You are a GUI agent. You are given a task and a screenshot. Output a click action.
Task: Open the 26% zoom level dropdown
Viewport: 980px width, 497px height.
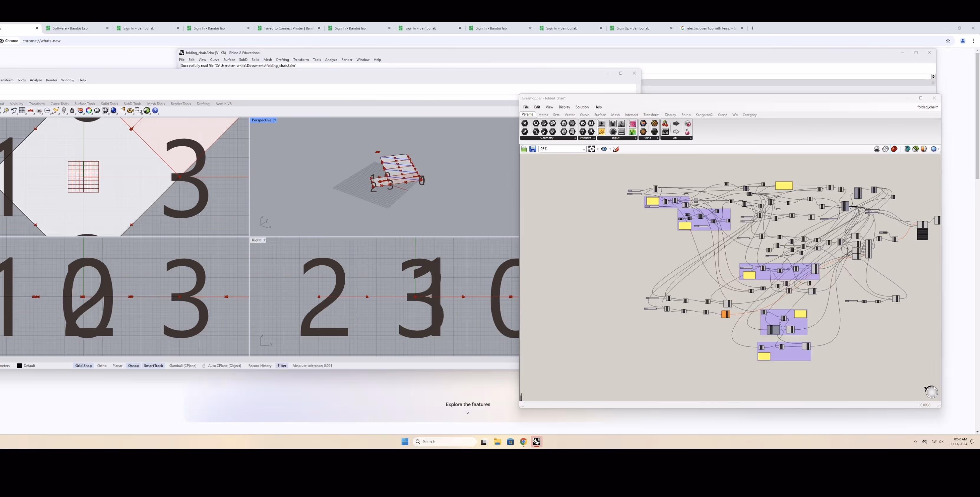click(583, 149)
